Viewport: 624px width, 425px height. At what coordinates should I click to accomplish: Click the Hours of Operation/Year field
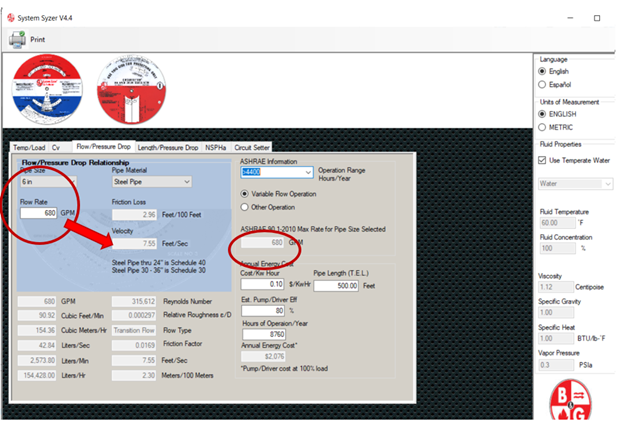(x=264, y=334)
